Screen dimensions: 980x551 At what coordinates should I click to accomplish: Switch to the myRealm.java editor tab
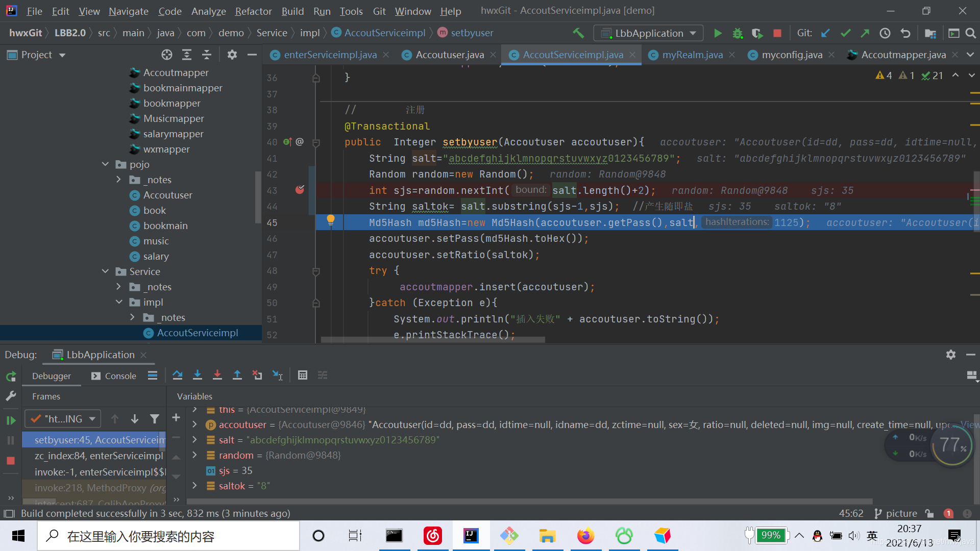pos(692,55)
